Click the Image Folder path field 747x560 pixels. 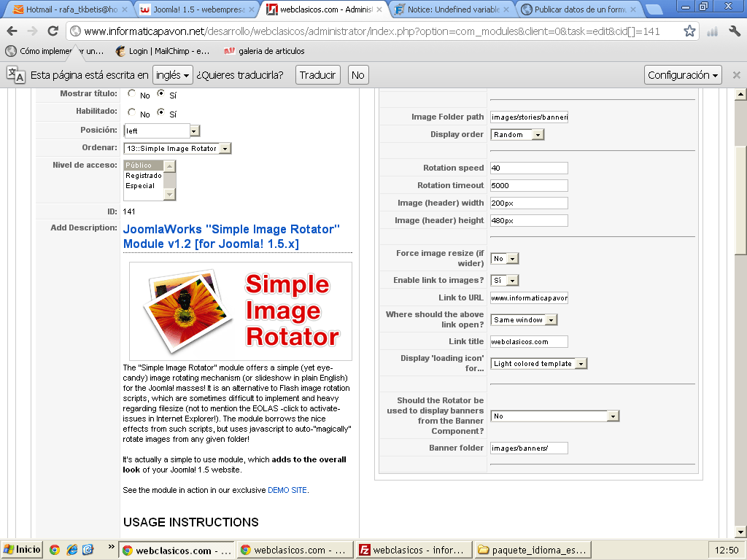(x=530, y=117)
